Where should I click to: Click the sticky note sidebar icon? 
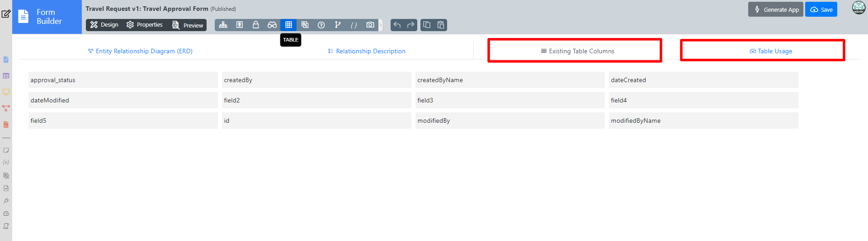click(6, 150)
